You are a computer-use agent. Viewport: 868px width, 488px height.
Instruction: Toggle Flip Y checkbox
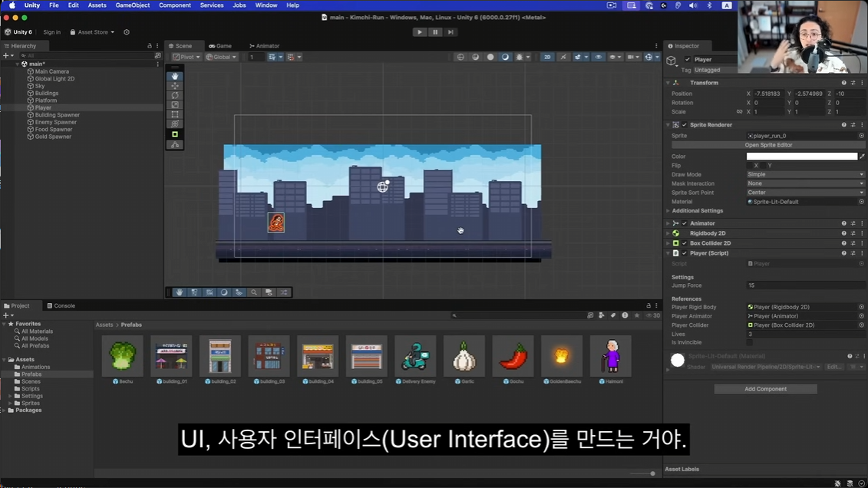[x=764, y=166]
